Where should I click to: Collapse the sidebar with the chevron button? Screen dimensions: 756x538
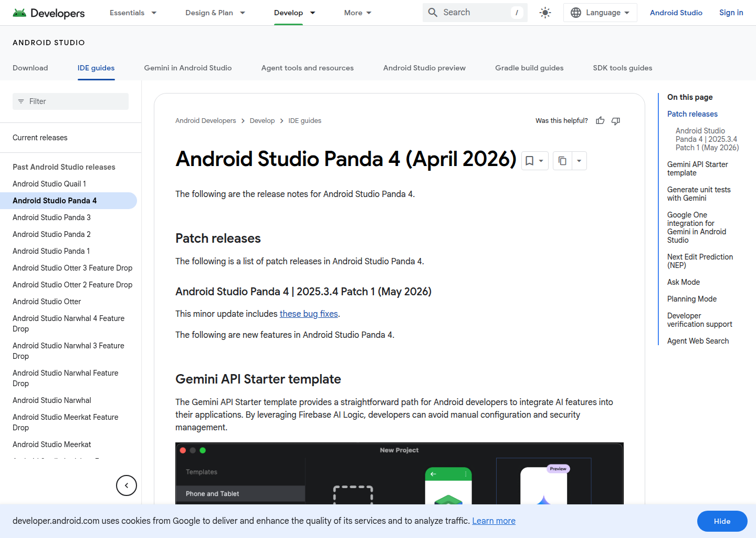(127, 485)
